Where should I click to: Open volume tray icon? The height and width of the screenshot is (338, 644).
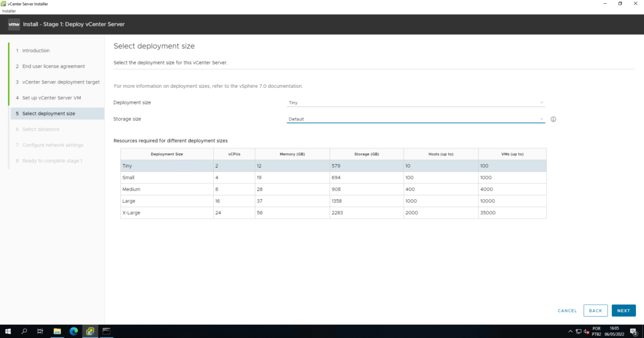(x=587, y=332)
